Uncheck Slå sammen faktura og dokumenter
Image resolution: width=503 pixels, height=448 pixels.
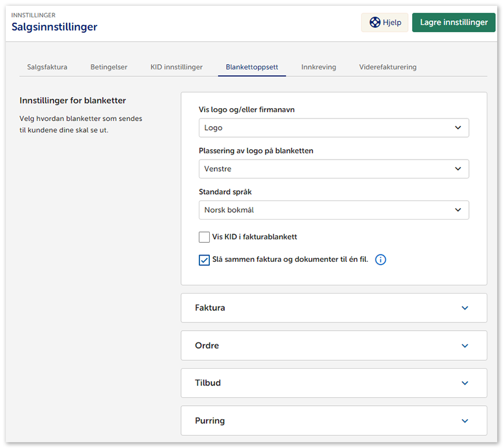(x=204, y=260)
